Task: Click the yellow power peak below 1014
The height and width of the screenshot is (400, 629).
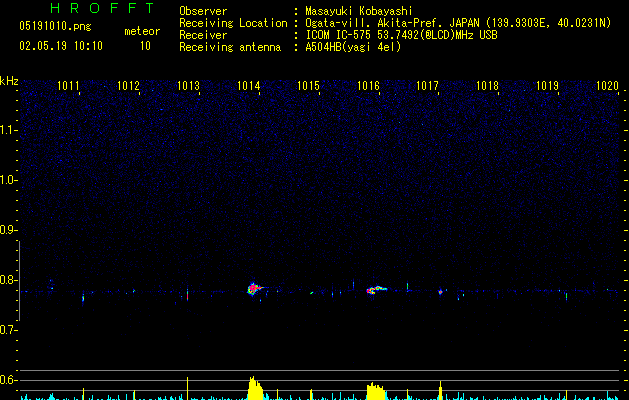Action: [x=255, y=388]
